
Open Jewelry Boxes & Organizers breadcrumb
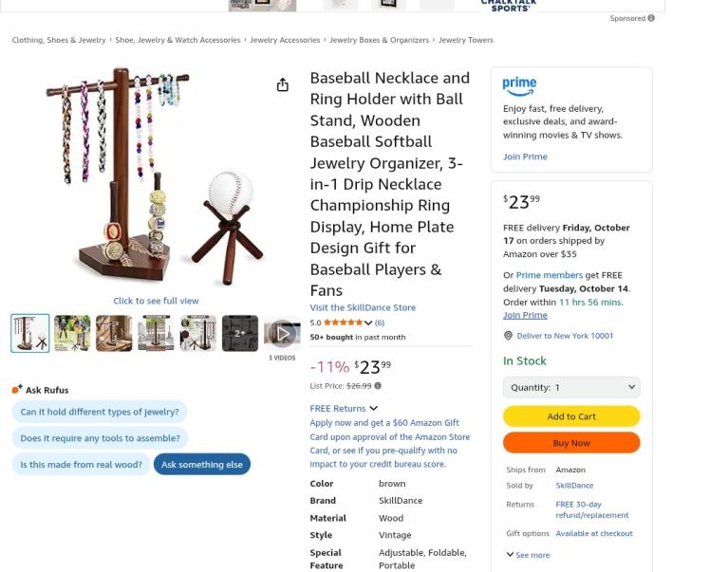[379, 40]
